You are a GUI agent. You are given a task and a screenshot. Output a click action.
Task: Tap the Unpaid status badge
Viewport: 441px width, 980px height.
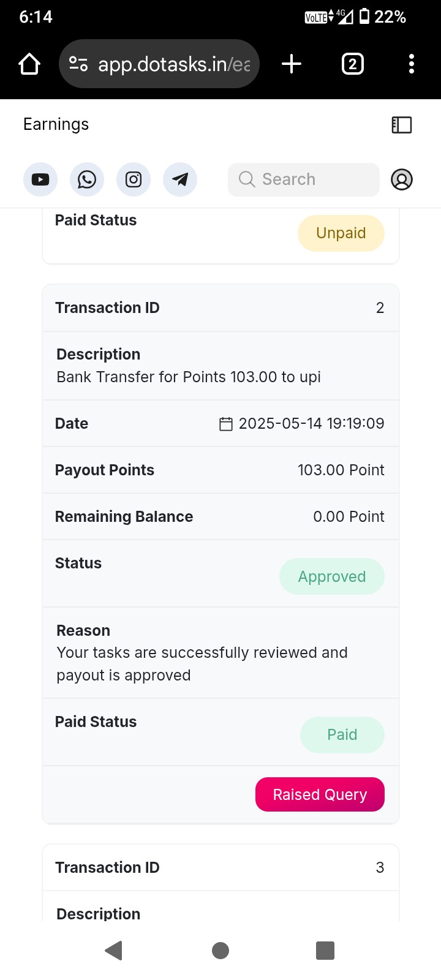click(x=341, y=233)
